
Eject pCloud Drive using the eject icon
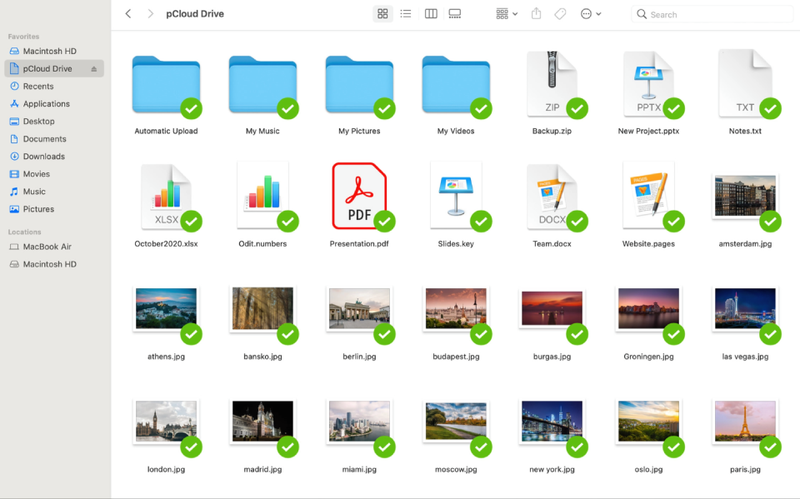pos(94,69)
